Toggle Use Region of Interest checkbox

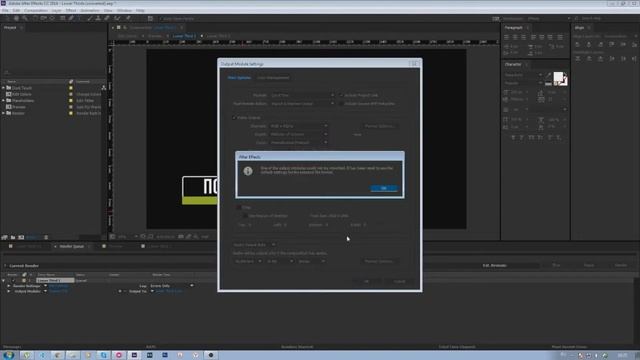(245, 216)
